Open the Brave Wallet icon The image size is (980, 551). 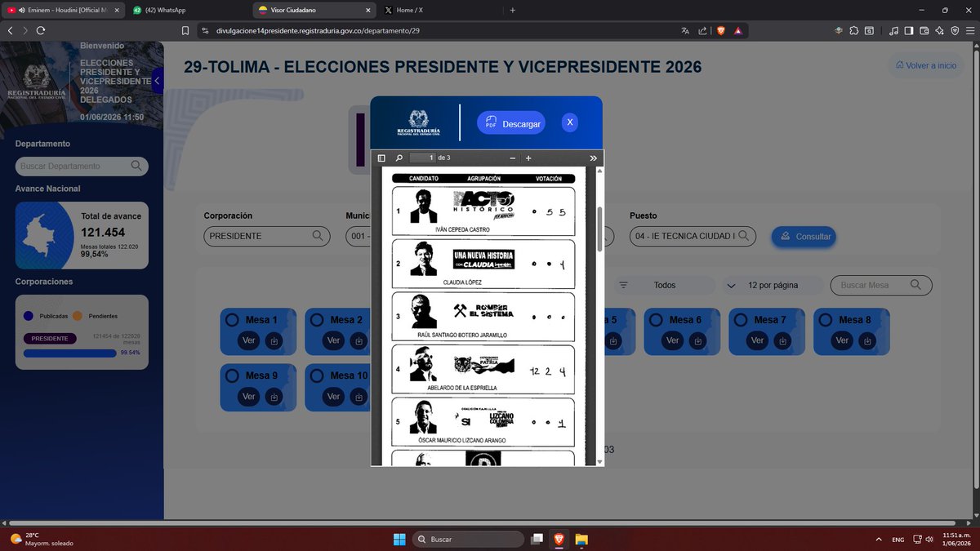coord(924,30)
